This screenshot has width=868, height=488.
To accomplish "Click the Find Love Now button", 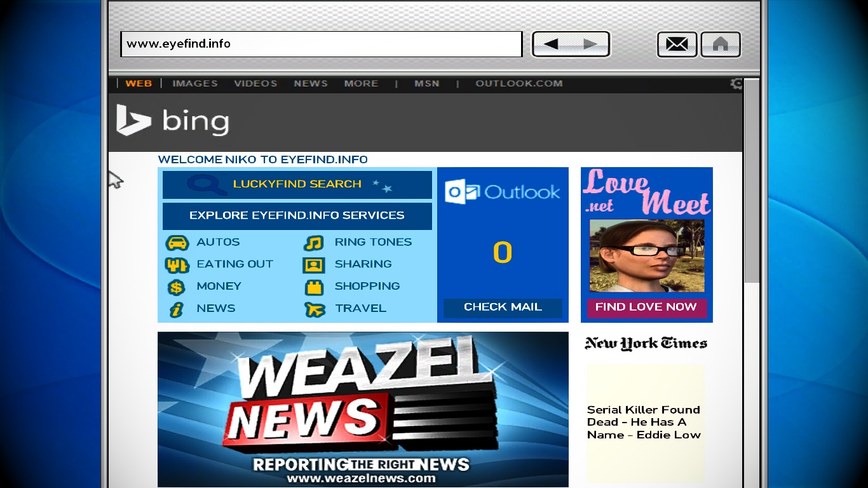I will (646, 307).
